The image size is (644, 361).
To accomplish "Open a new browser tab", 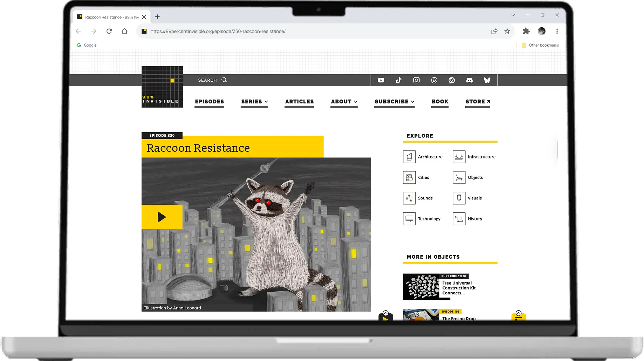I will point(157,17).
